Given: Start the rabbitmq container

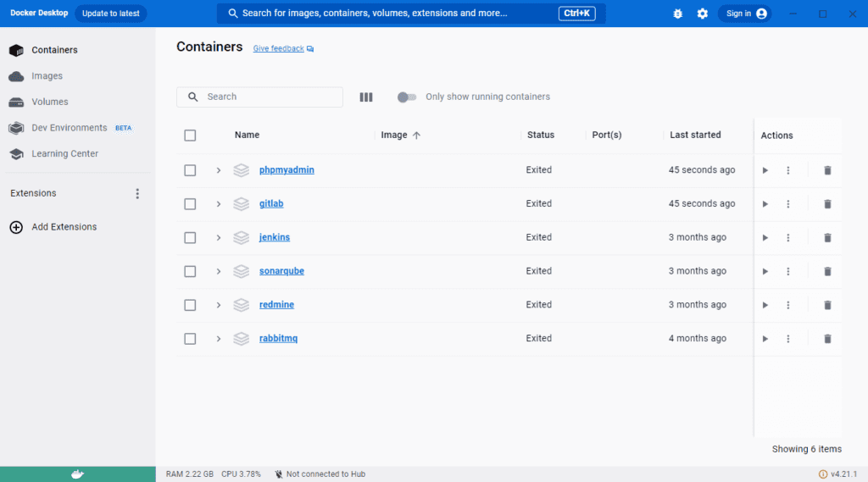Looking at the screenshot, I should 765,339.
